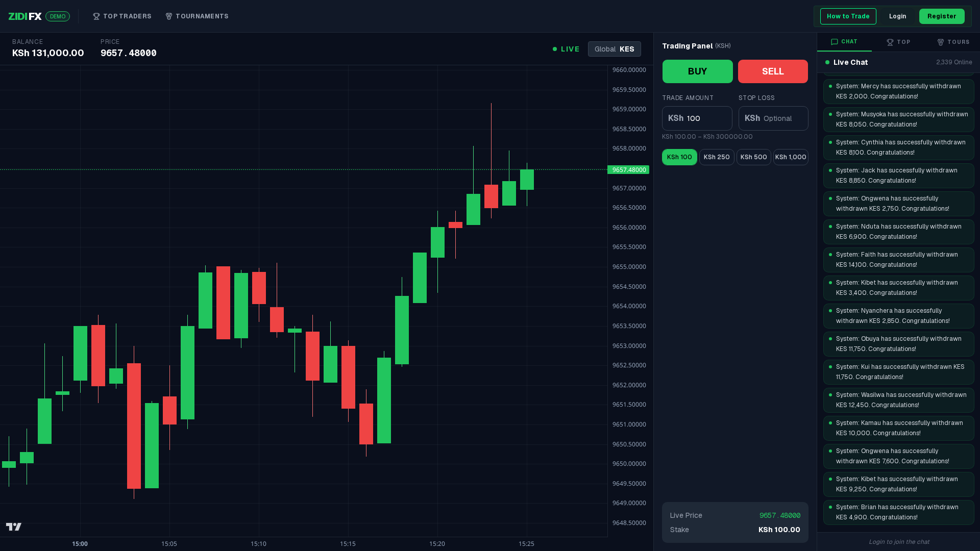Click Login to join the chat
The image size is (980, 551).
899,542
